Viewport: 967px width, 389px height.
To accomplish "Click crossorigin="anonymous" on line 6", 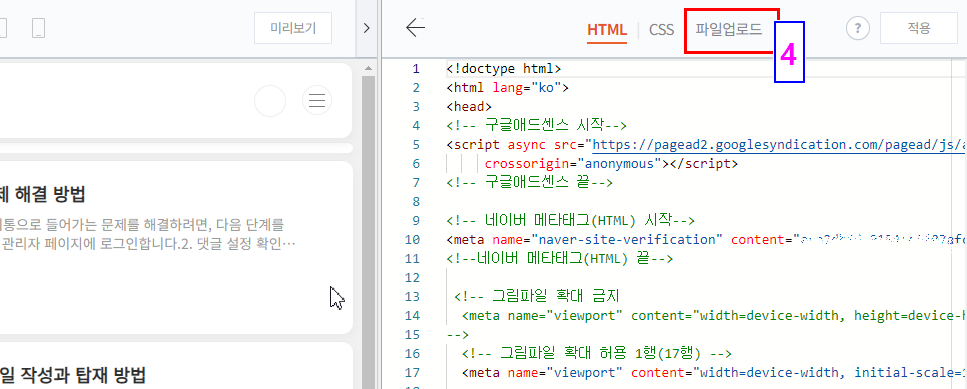I will point(573,163).
